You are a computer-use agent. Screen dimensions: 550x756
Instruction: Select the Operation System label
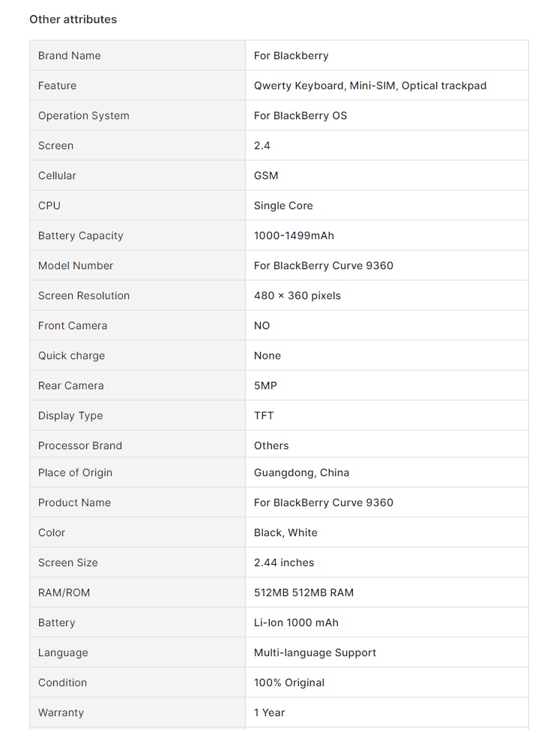(x=83, y=115)
